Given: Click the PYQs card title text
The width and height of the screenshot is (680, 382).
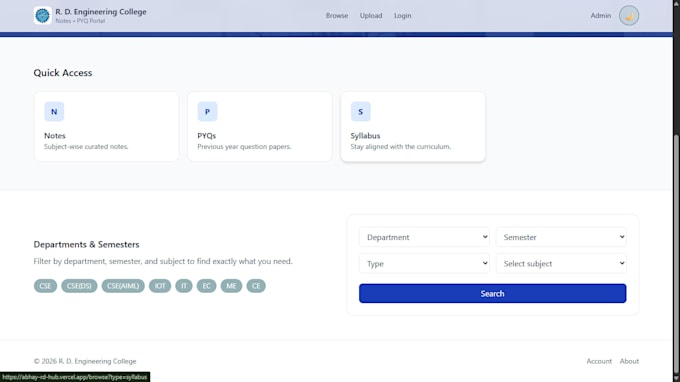Looking at the screenshot, I should click(x=206, y=136).
